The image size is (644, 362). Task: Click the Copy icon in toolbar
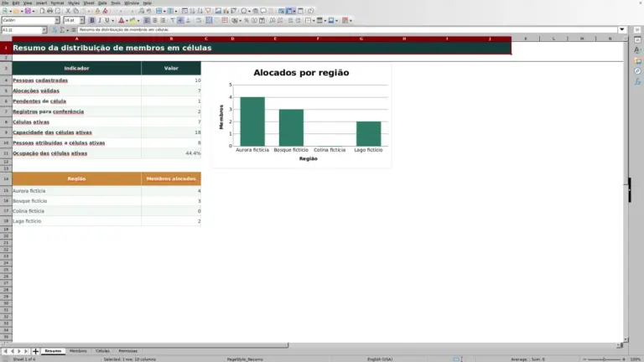coord(76,11)
